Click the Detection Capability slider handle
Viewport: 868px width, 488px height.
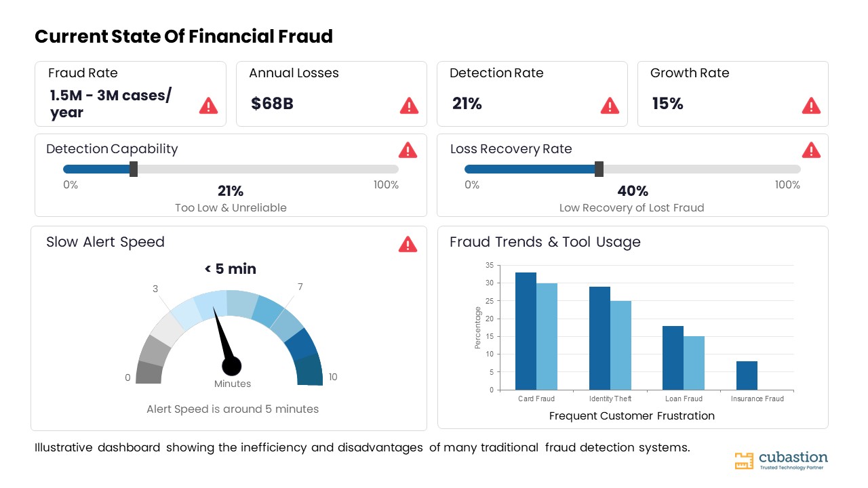(x=134, y=169)
